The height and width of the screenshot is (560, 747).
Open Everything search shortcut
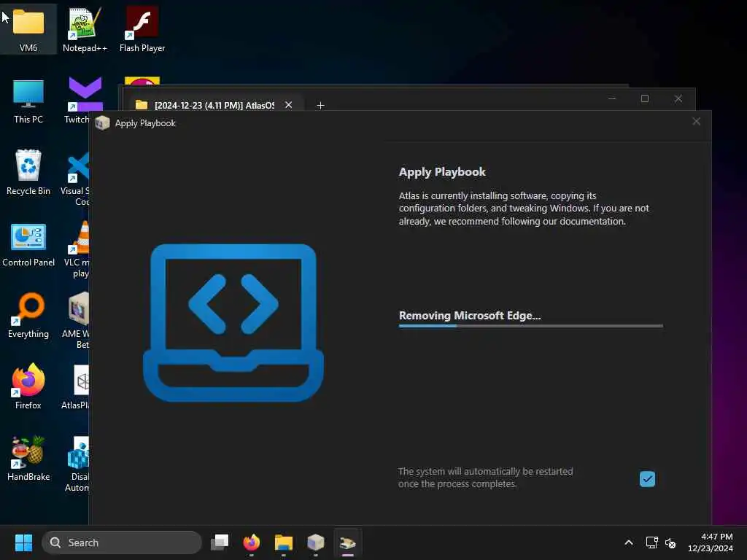point(28,315)
